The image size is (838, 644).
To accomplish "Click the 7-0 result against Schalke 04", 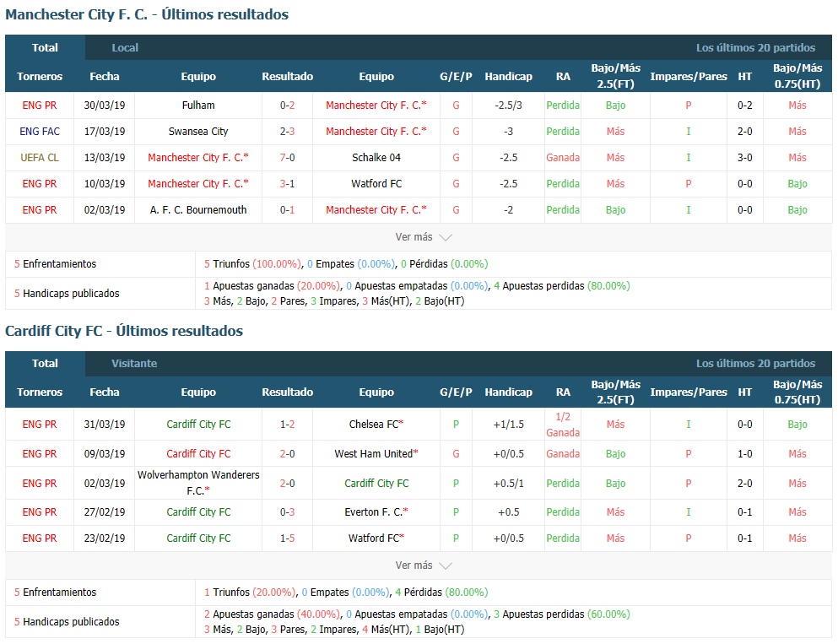I will point(287,158).
